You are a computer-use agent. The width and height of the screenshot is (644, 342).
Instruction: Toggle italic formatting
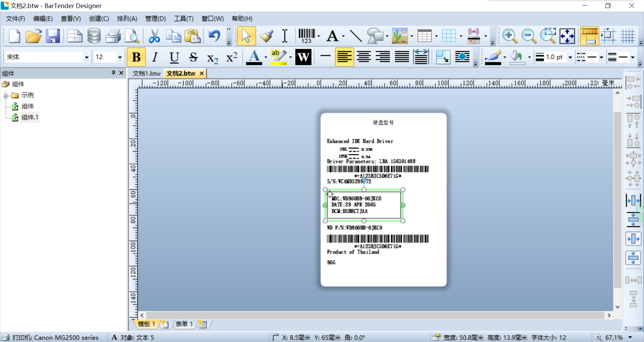coord(155,57)
